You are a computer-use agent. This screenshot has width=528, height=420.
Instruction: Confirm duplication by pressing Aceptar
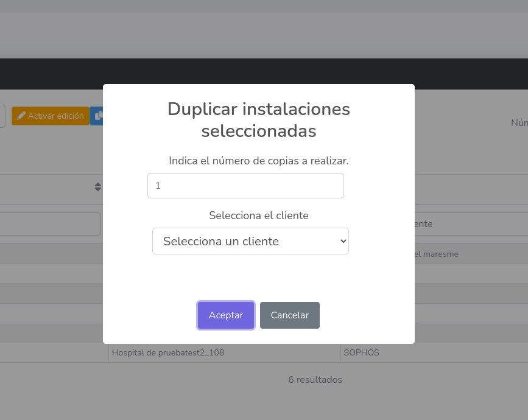pyautogui.click(x=225, y=315)
